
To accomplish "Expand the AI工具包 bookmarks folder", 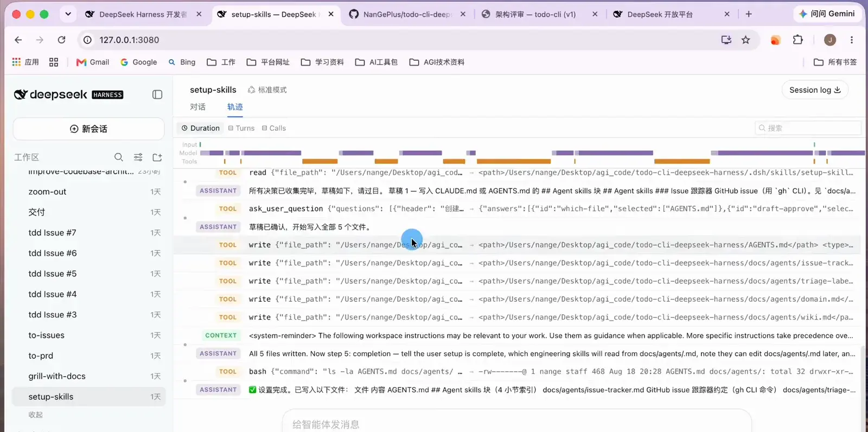I will (376, 62).
